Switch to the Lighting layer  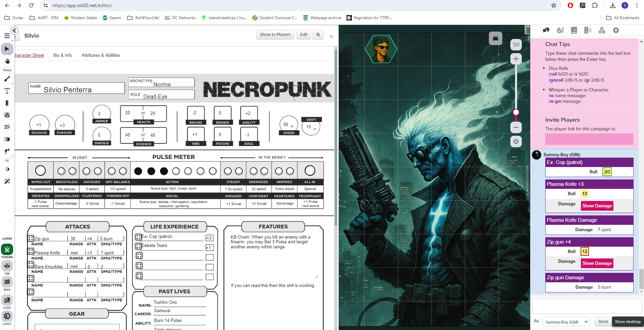click(7, 316)
